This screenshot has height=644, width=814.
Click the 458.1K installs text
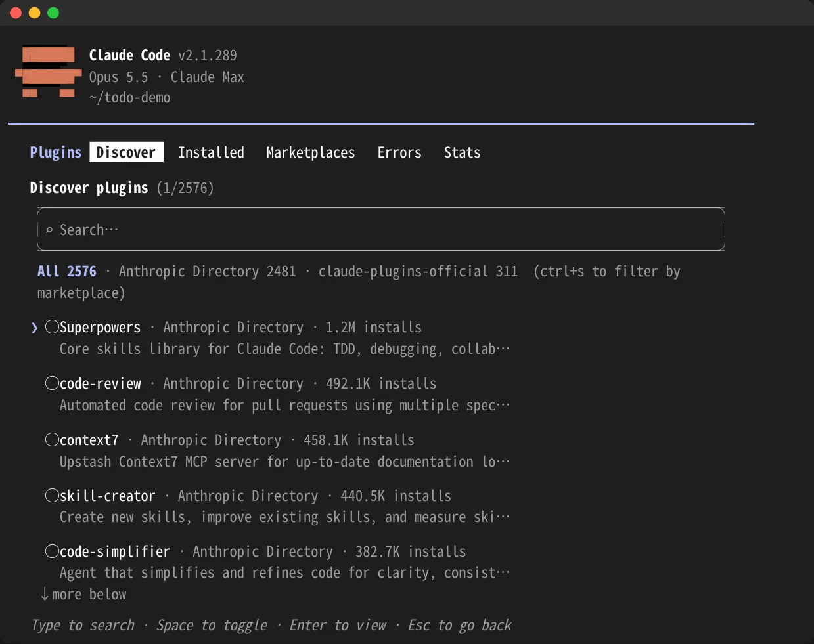point(359,440)
